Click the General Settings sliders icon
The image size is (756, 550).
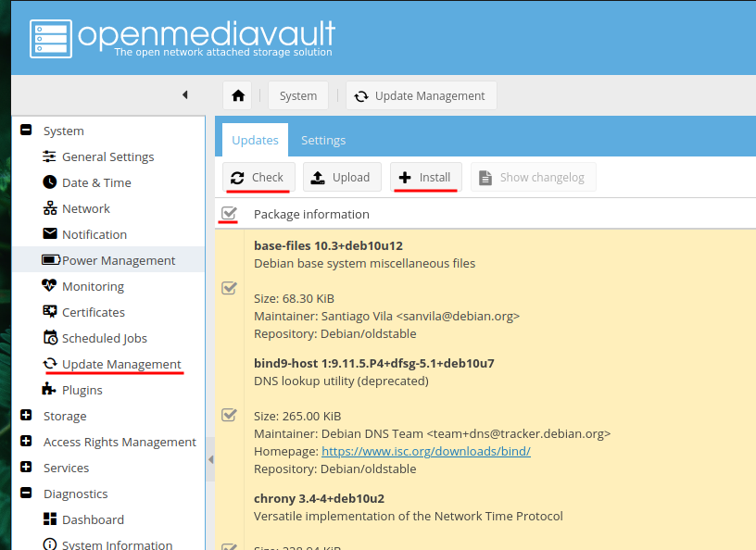[49, 156]
